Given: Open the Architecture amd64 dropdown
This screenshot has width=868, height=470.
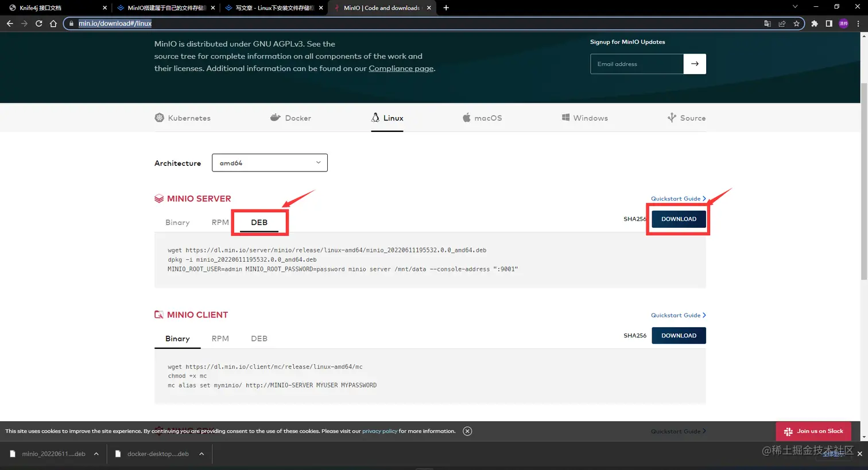Looking at the screenshot, I should (270, 162).
